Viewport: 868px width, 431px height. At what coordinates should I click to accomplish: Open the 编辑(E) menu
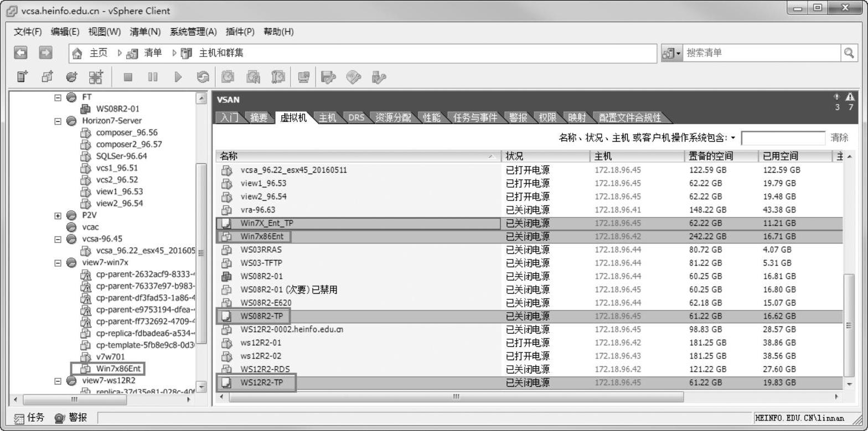[x=65, y=32]
